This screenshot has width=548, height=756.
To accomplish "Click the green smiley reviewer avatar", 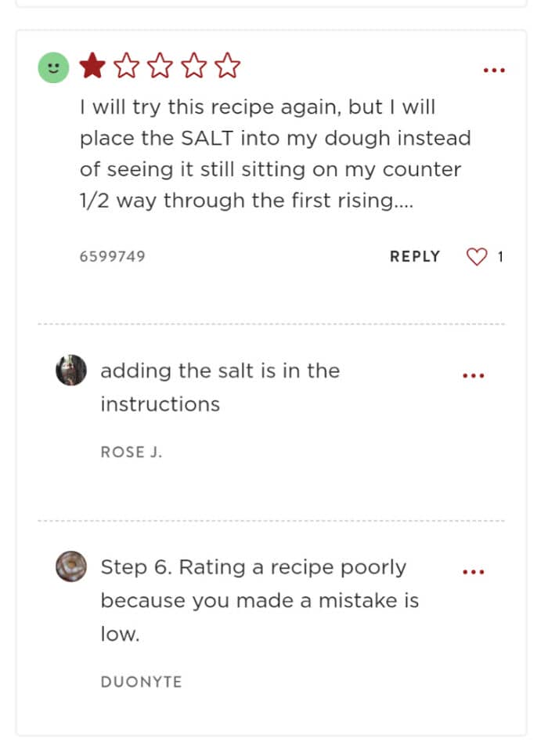I will coord(53,67).
